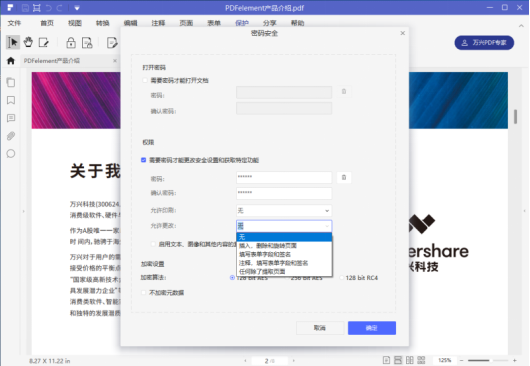The image size is (530, 366).
Task: Open the search panel circle icon
Action: (11, 154)
